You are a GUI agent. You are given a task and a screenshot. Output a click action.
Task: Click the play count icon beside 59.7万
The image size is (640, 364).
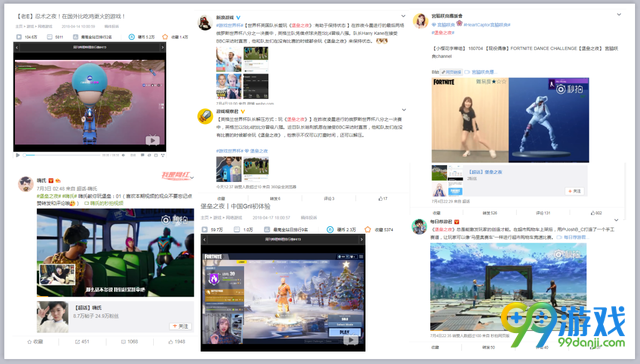[205, 230]
